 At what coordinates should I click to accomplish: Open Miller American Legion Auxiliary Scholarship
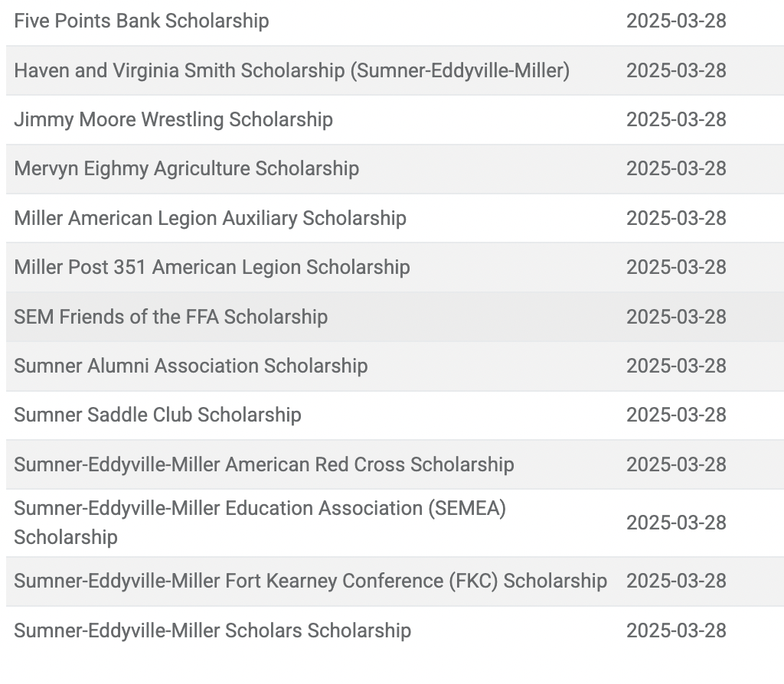tap(210, 218)
